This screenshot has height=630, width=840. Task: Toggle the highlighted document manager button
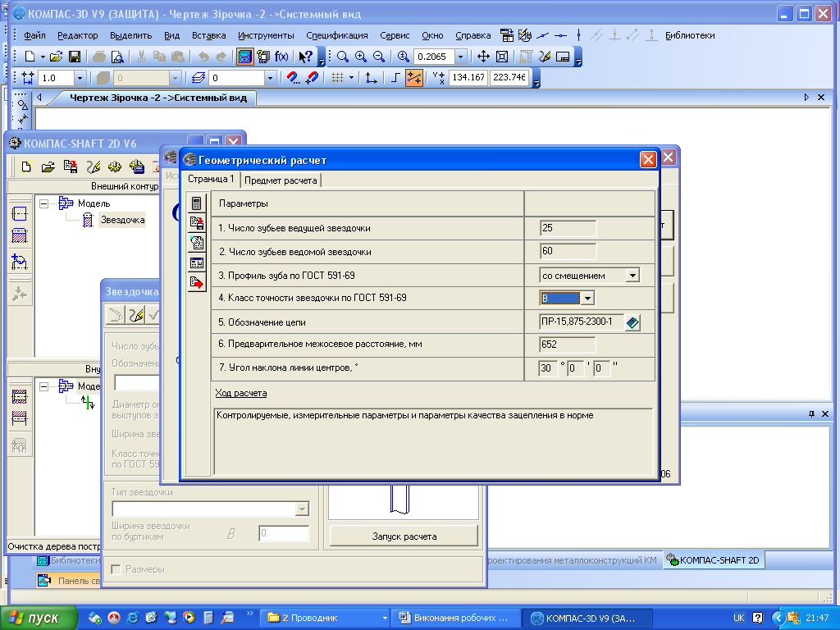(244, 57)
